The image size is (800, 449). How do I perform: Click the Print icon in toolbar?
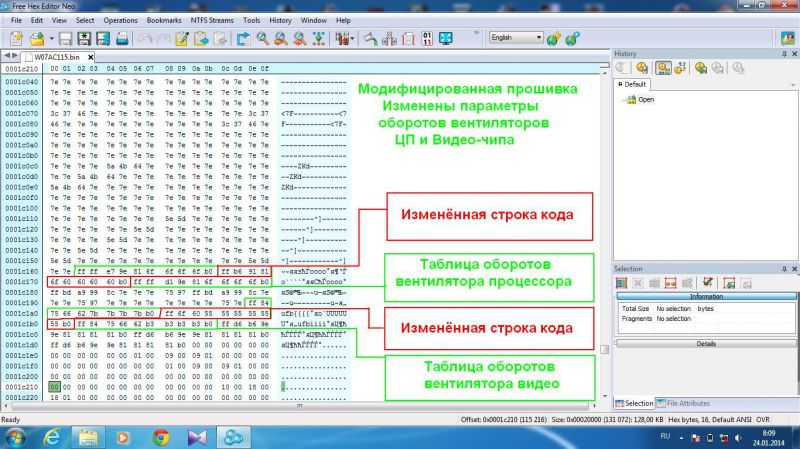pos(122,38)
